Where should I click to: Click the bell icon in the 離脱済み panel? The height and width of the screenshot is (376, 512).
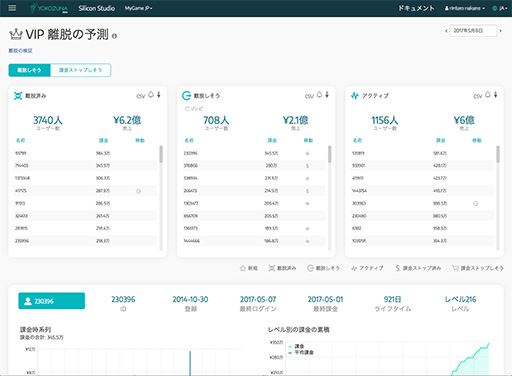[x=151, y=95]
